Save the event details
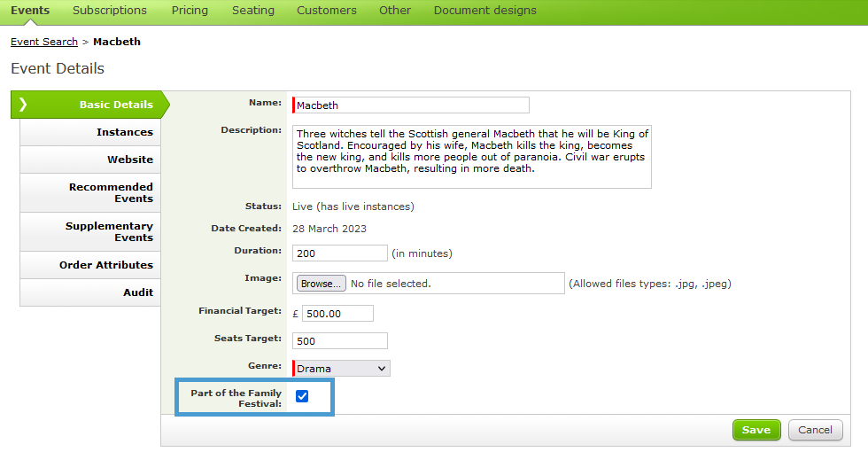This screenshot has height=452, width=868. [756, 430]
